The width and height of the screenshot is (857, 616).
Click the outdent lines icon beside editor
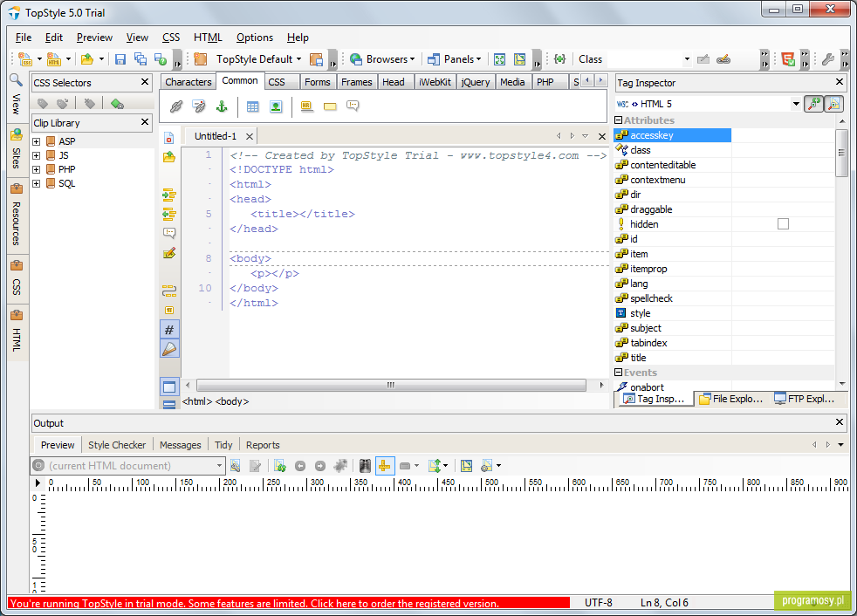click(169, 214)
